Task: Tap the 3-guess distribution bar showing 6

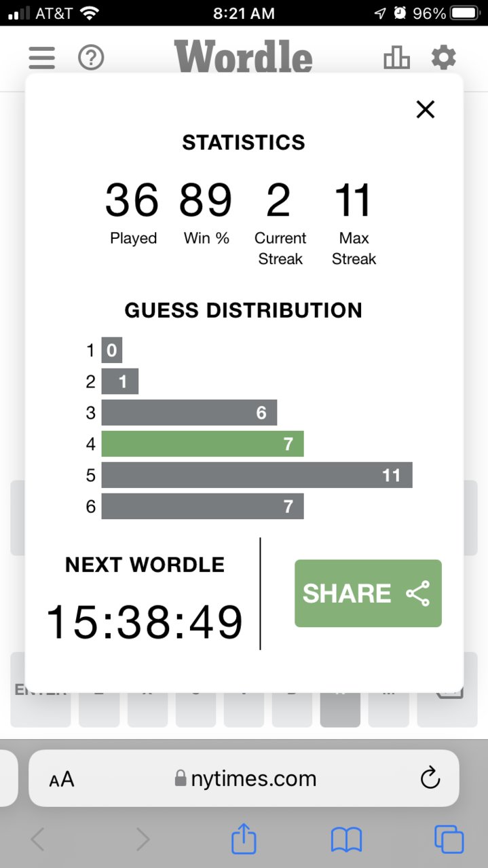Action: [x=189, y=413]
